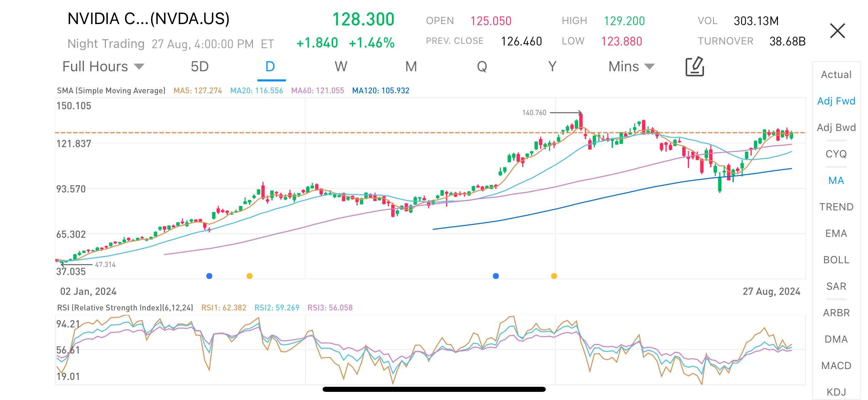This screenshot has height=400, width=868.
Task: Click the NVIDIA C...(NVDA.US) stock title
Action: point(149,19)
